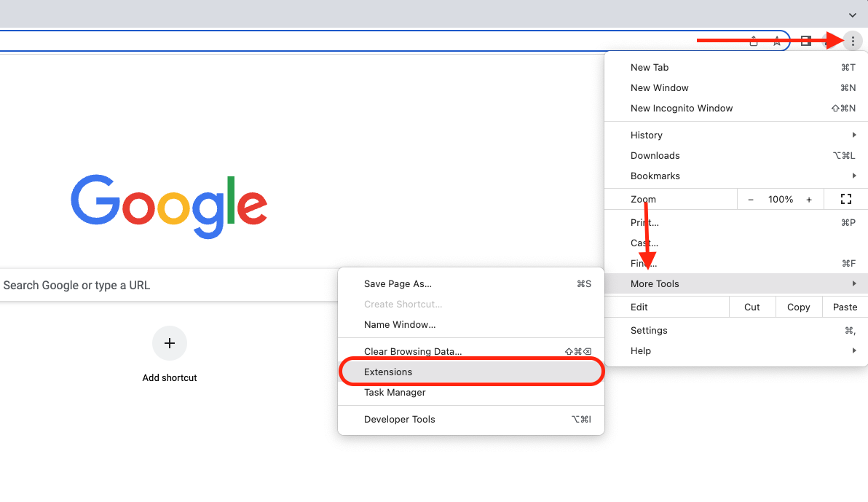Choose Cast... from the menu
Viewport: 868px width, 502px height.
[735, 243]
